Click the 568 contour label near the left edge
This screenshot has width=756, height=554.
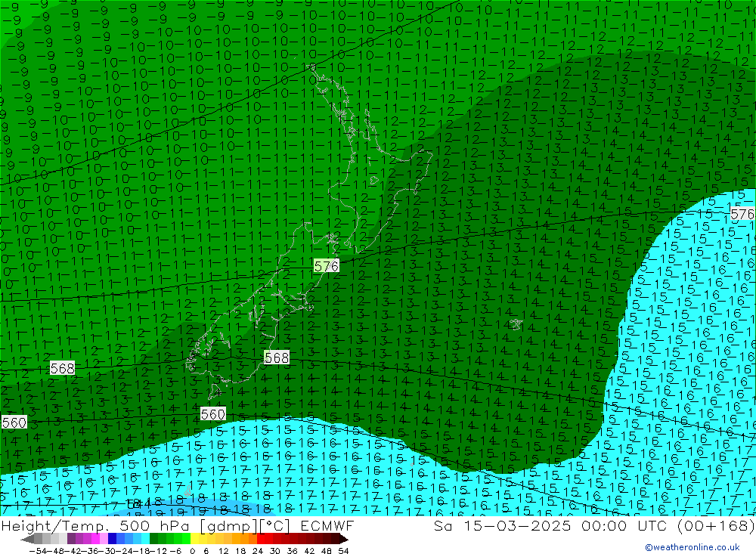click(x=63, y=368)
